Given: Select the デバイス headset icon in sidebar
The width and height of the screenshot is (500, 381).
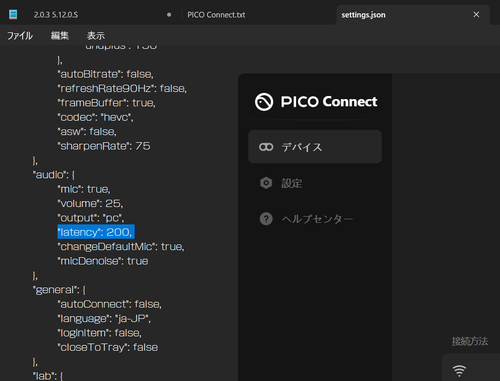Looking at the screenshot, I should [266, 147].
